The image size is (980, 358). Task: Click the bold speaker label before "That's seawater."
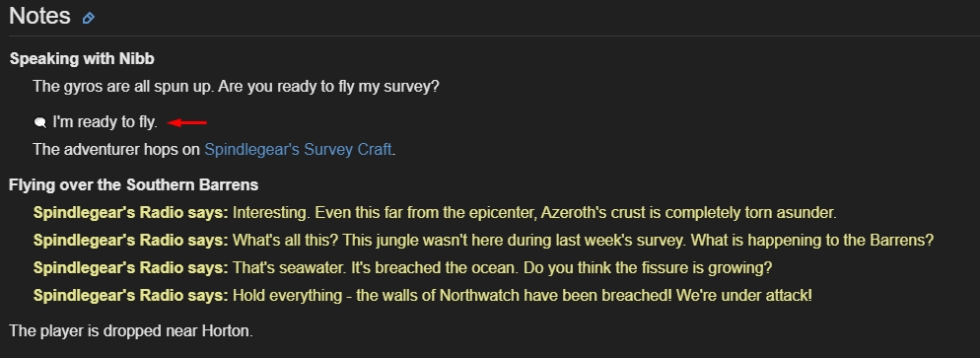131,268
